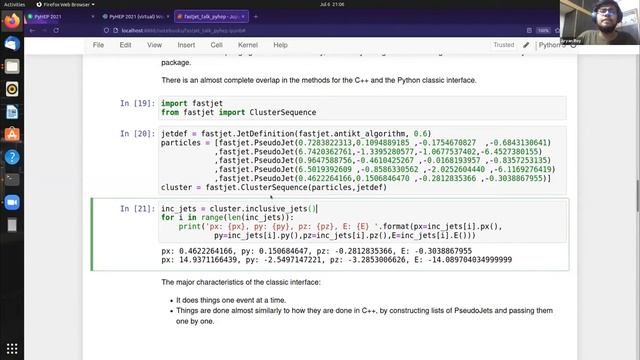
Task: Click the 'for i in range(len(inc_jets)):' line
Action: tap(227, 218)
